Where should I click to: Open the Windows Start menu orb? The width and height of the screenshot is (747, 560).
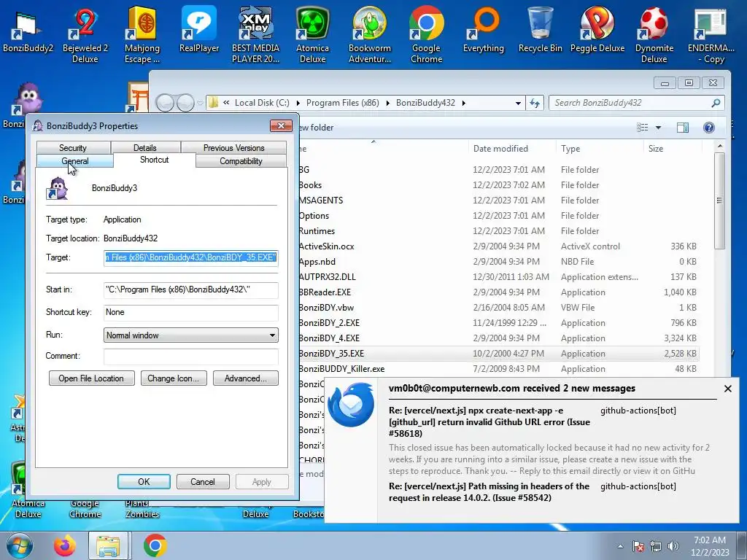[19, 545]
